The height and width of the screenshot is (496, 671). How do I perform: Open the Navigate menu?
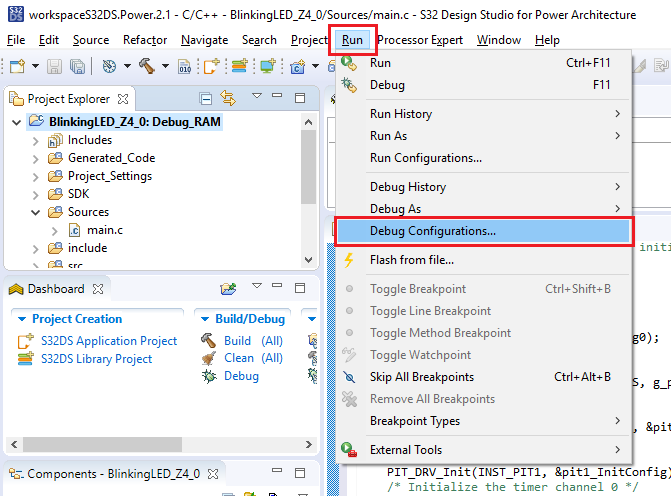click(x=205, y=40)
